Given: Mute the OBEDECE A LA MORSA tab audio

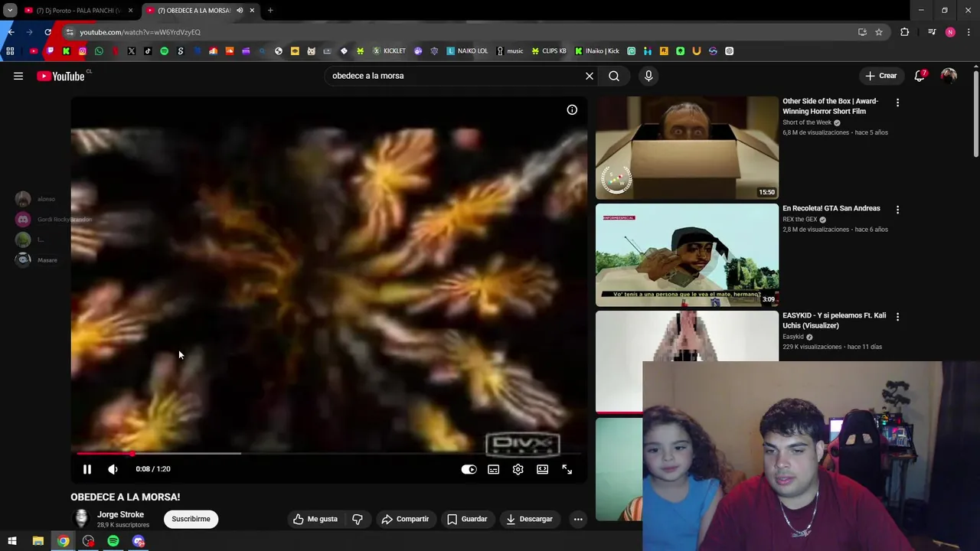Looking at the screenshot, I should 240,11.
